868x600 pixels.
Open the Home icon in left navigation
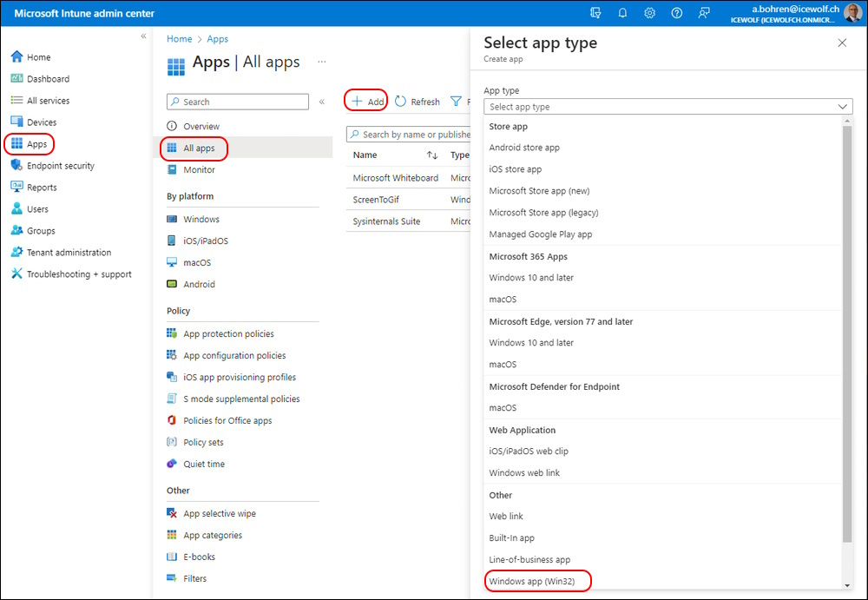tap(16, 56)
